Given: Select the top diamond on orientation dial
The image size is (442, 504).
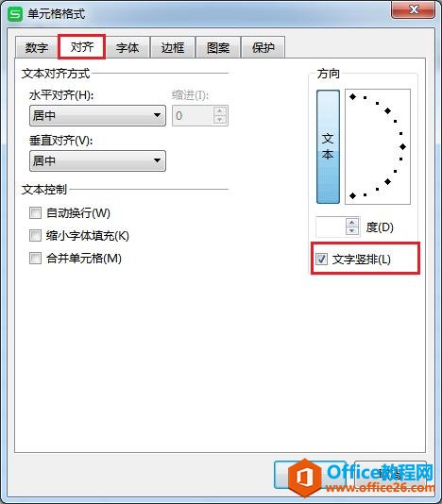Looking at the screenshot, I should pos(353,96).
